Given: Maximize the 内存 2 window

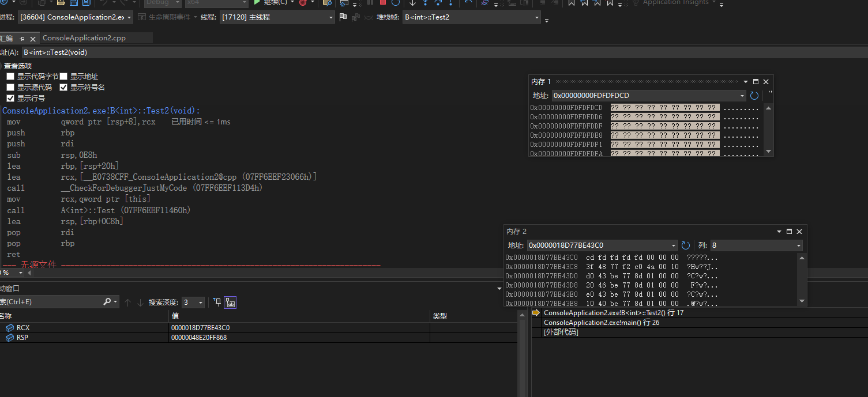Looking at the screenshot, I should click(x=790, y=232).
